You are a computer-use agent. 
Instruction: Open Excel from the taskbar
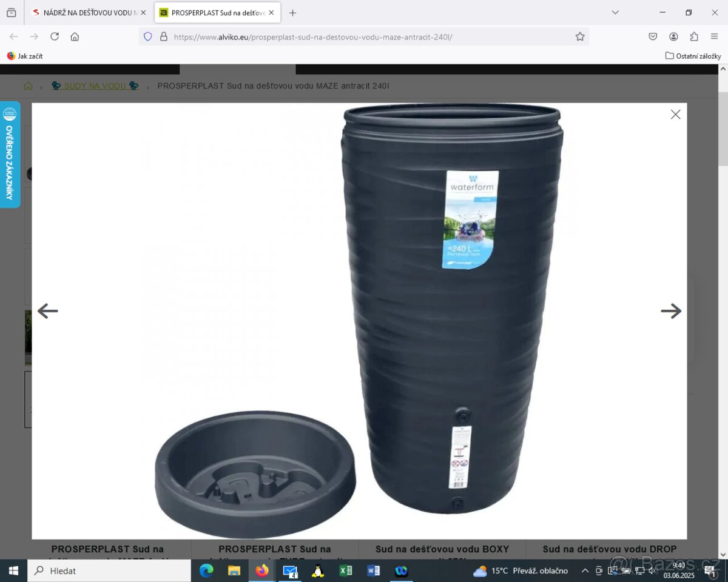coord(346,570)
